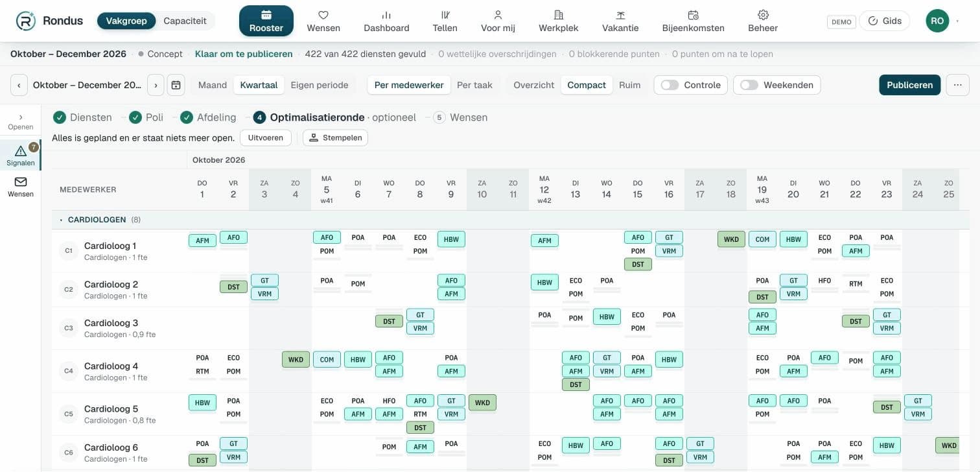This screenshot has width=980, height=472.
Task: Open the Werkplek building icon
Action: click(559, 15)
